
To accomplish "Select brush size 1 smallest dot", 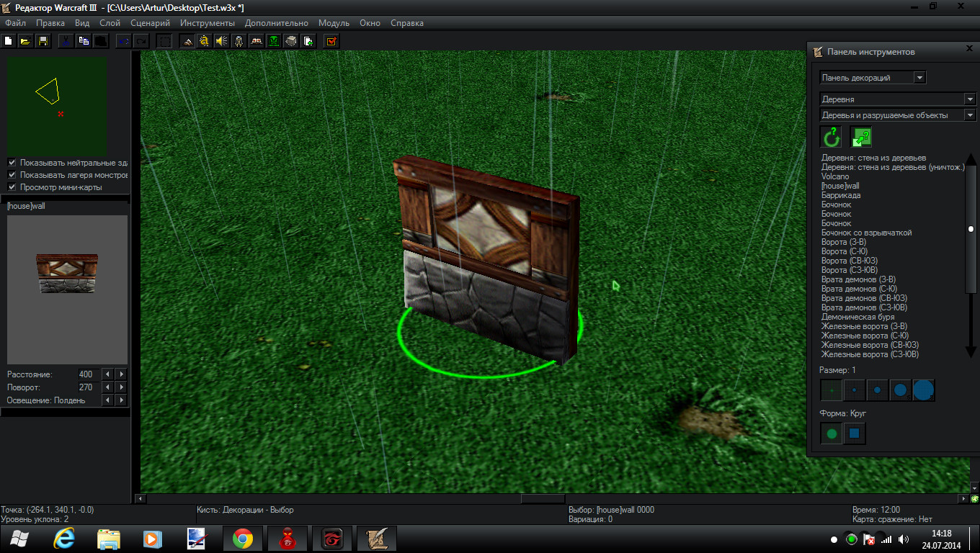I will (832, 390).
